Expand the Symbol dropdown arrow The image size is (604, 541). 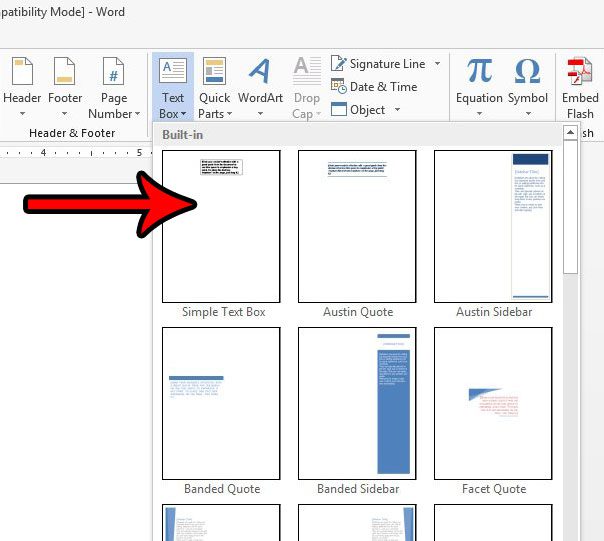pyautogui.click(x=528, y=114)
